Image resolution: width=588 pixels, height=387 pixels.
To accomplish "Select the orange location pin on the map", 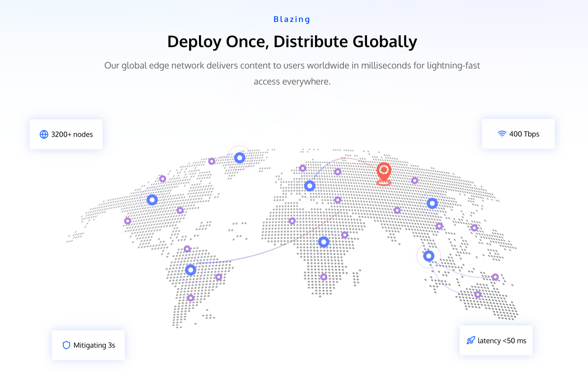I will click(384, 173).
